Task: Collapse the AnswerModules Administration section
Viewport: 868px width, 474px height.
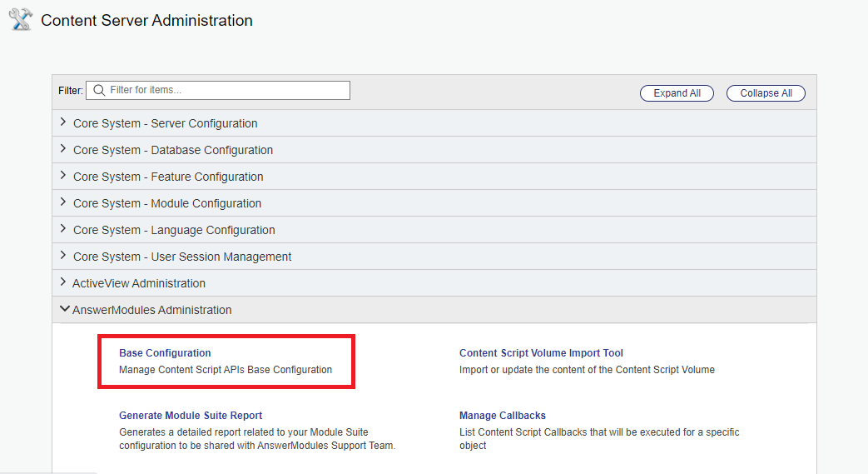Action: [x=151, y=310]
